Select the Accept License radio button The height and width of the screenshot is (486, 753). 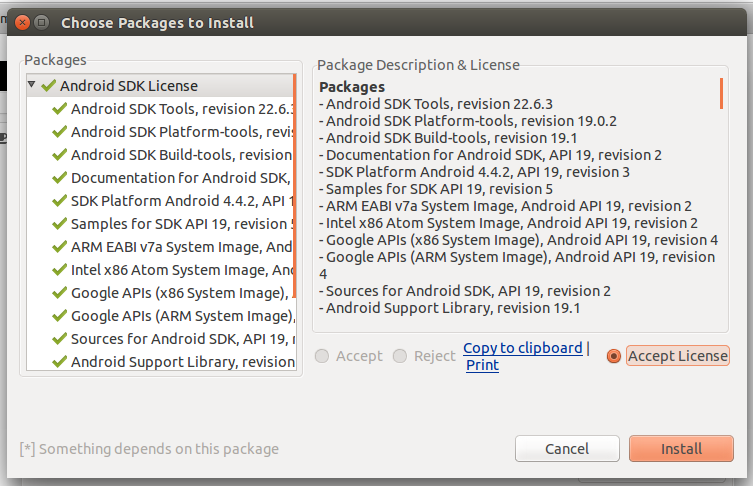coord(614,357)
